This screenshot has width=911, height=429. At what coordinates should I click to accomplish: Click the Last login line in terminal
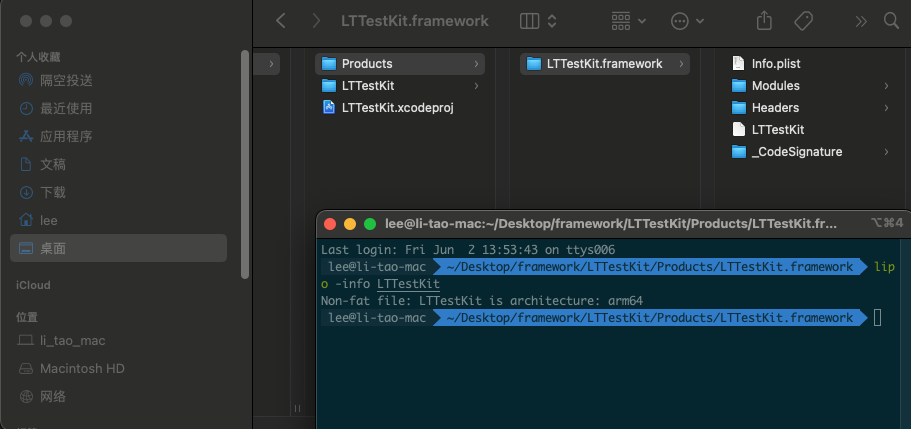pyautogui.click(x=468, y=250)
